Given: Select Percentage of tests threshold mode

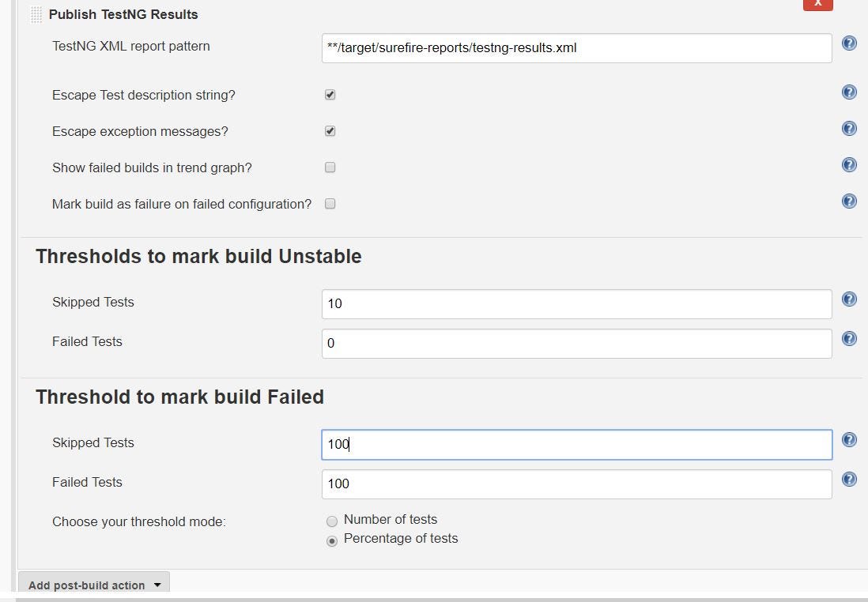Looking at the screenshot, I should 332,540.
